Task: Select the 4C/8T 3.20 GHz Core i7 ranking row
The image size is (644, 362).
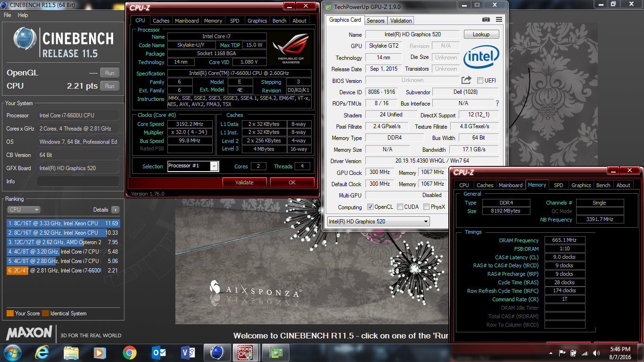Action: point(63,252)
